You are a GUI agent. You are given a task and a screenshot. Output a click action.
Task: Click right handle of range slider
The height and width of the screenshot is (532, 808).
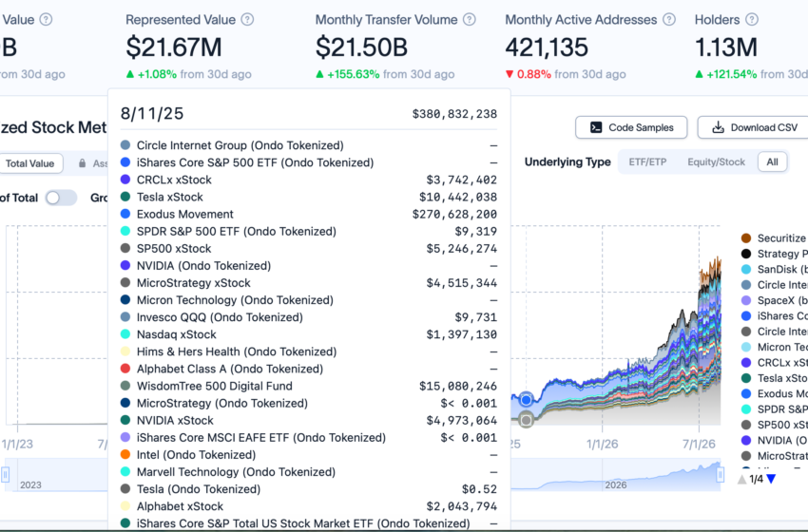tap(720, 474)
